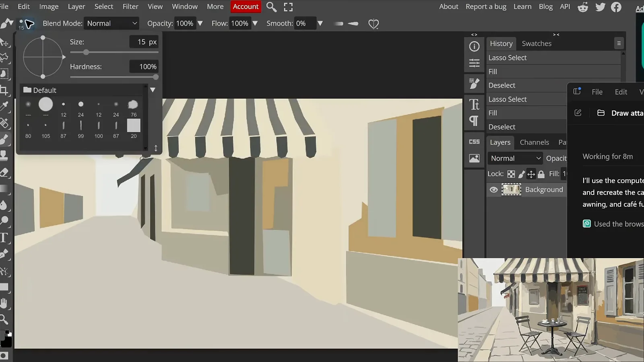Open the Paragraph panel icon
Viewport: 644px width, 362px height.
(x=474, y=121)
